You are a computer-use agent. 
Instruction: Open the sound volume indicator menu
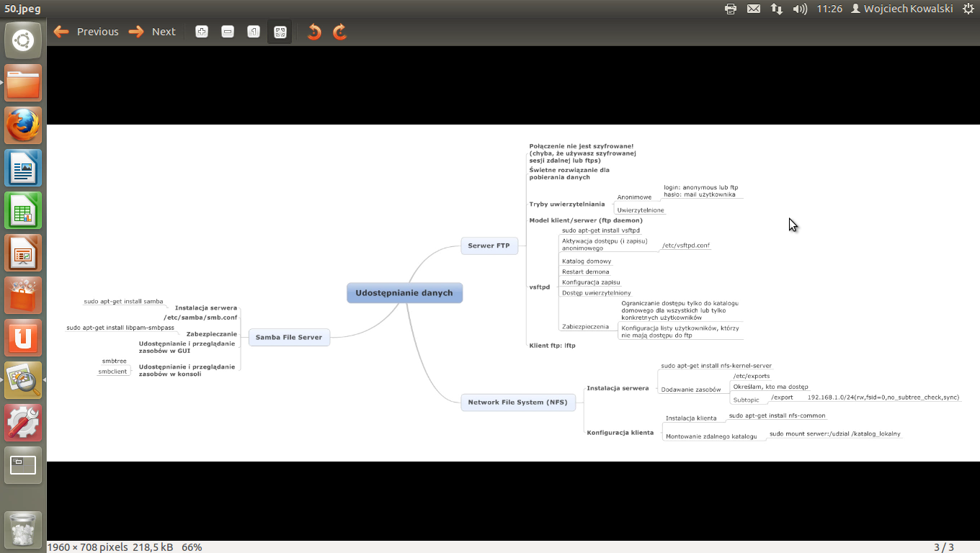pos(800,9)
